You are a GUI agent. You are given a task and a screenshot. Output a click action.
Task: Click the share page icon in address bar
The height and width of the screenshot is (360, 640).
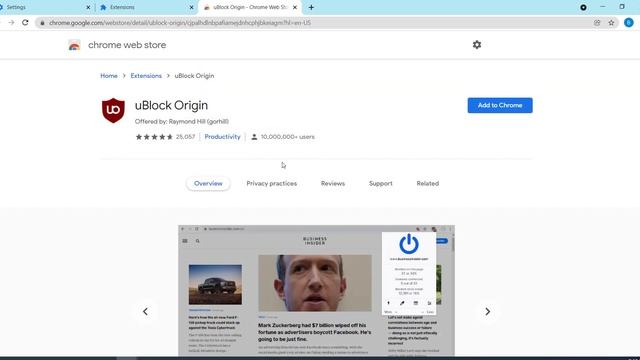[x=597, y=22]
